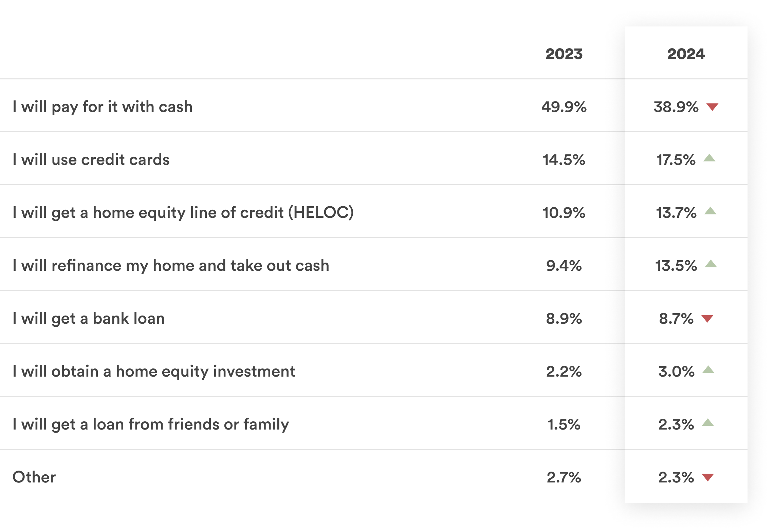Click "I will refinance my home" row label
The width and height of the screenshot is (774, 532).
pyautogui.click(x=171, y=266)
